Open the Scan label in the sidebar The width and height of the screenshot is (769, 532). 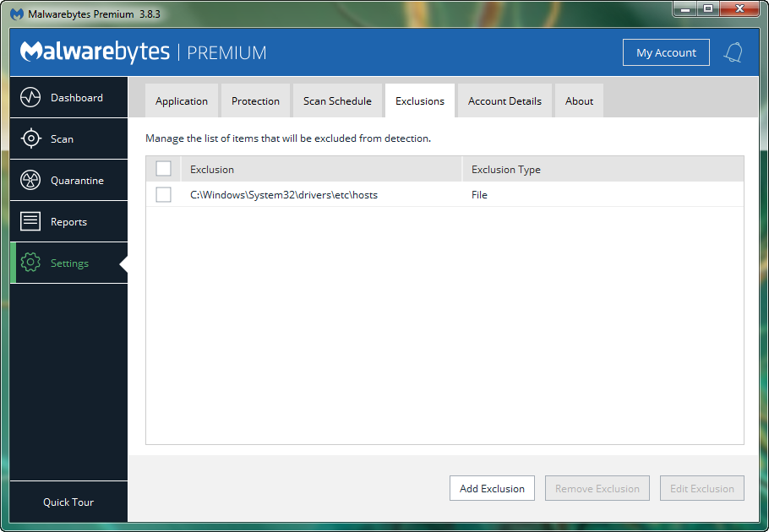coord(62,139)
